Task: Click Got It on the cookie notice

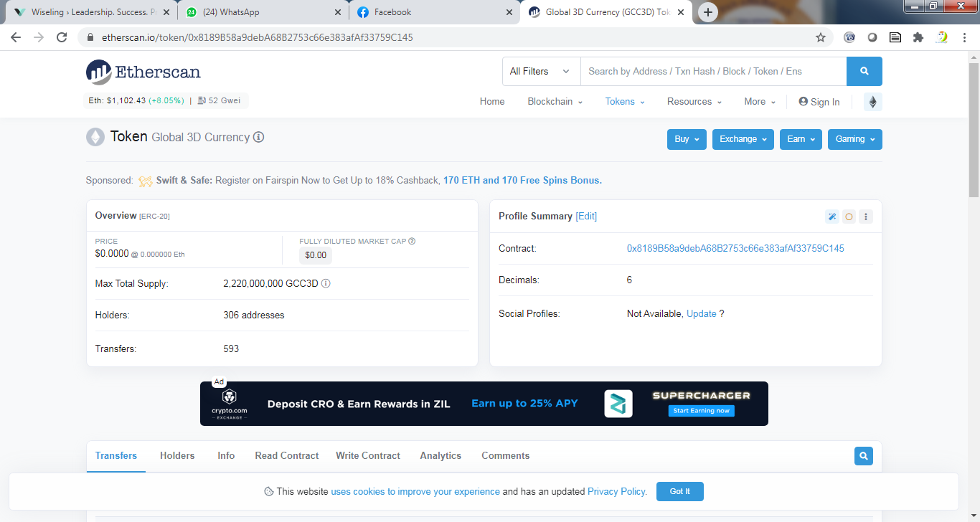Action: click(680, 492)
